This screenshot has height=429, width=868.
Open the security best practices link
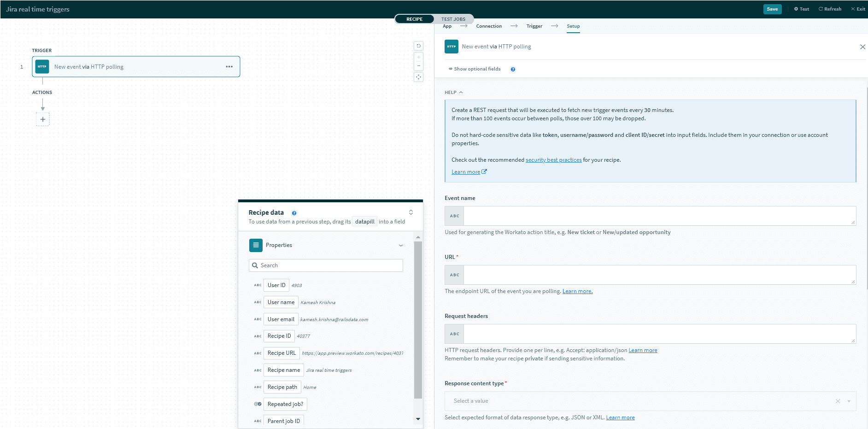tap(553, 160)
